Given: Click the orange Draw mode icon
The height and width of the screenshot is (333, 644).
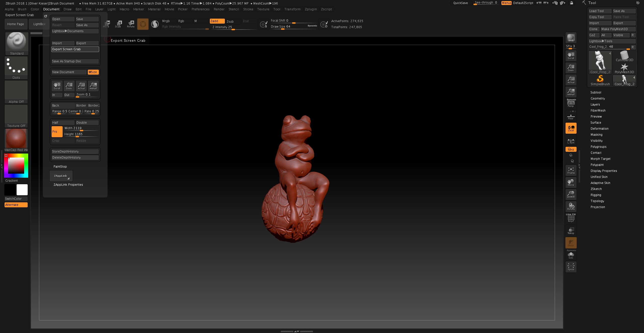Looking at the screenshot, I should click(x=143, y=24).
